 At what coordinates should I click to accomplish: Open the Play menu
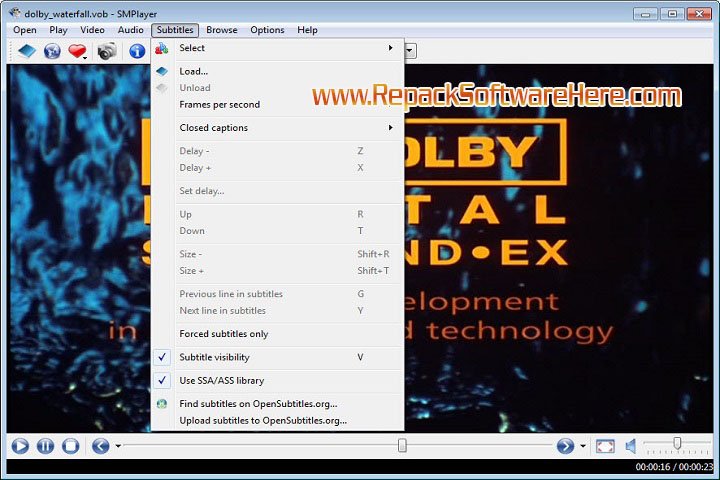(58, 30)
